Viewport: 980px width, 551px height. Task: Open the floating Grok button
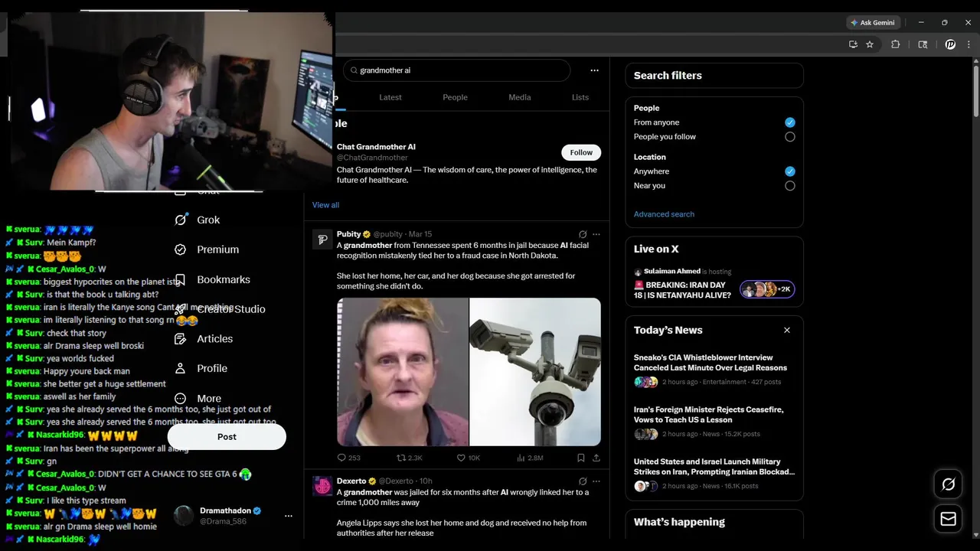click(x=949, y=484)
